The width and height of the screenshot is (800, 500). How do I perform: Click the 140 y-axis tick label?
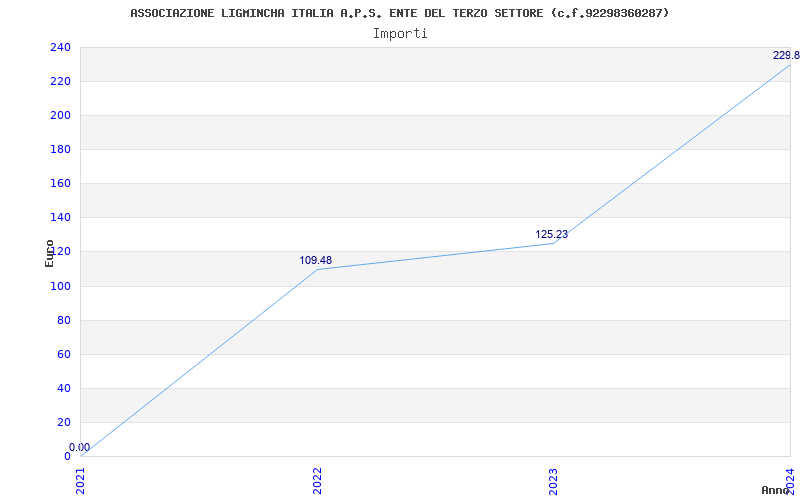pos(59,218)
